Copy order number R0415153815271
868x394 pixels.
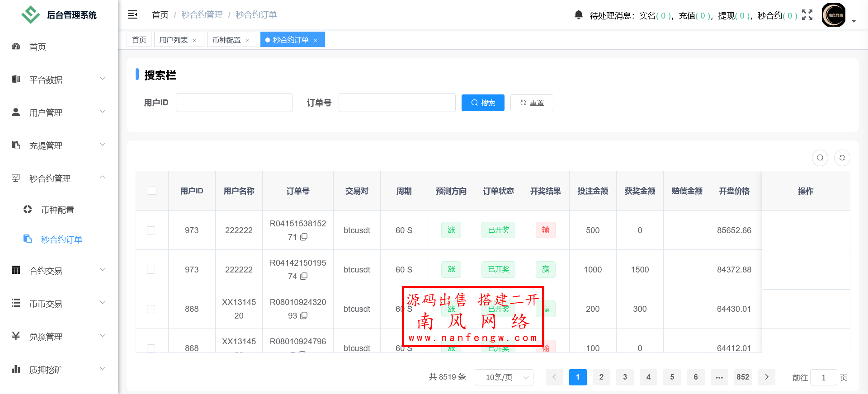(x=304, y=237)
